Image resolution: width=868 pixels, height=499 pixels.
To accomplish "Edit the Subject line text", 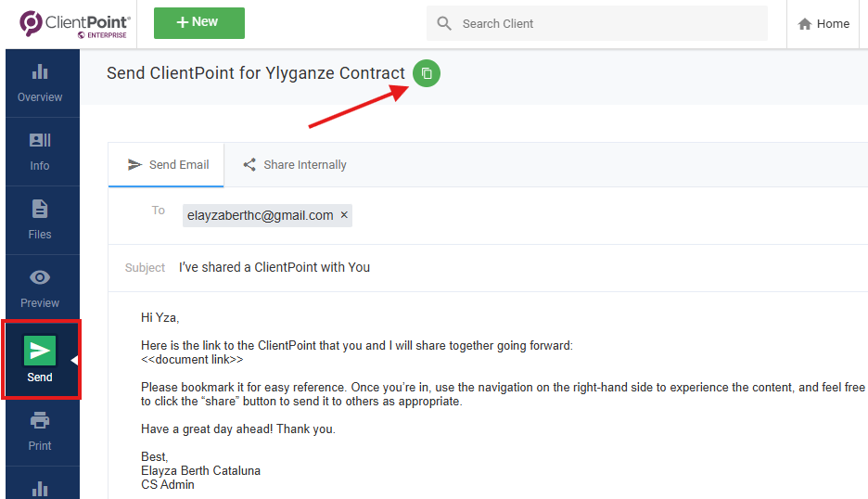I will tap(274, 267).
